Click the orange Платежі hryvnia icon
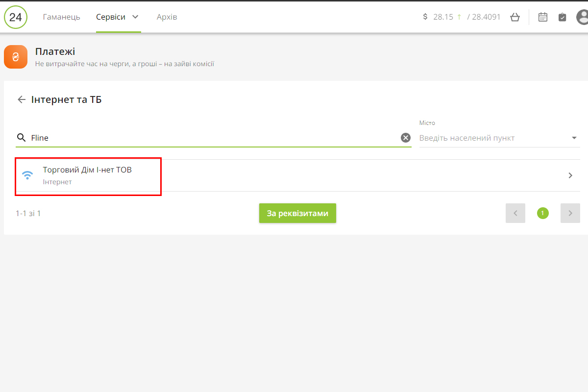 [x=16, y=57]
